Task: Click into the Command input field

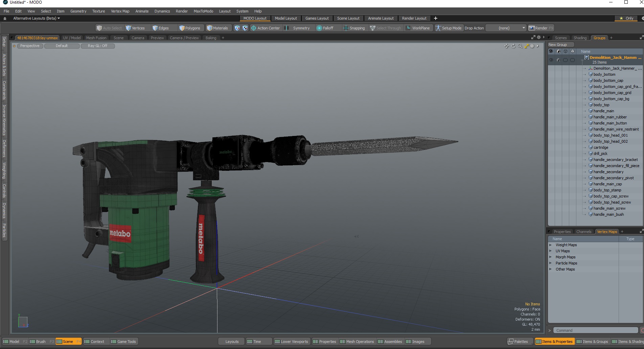Action: pyautogui.click(x=596, y=330)
